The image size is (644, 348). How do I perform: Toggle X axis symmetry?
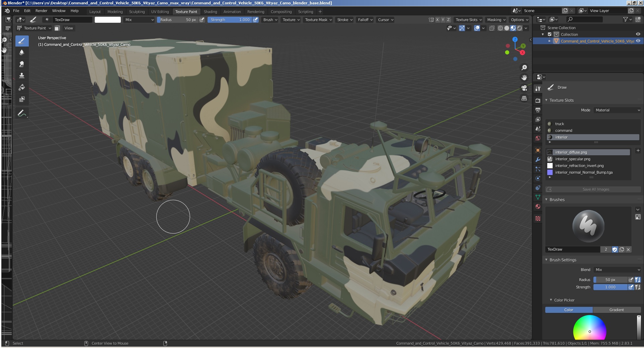tap(437, 20)
